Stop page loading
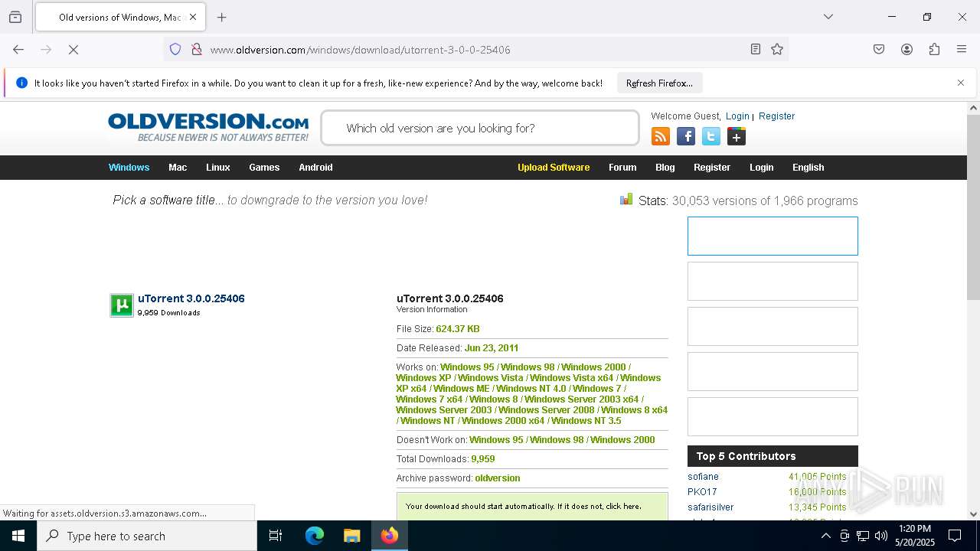 pyautogui.click(x=73, y=49)
